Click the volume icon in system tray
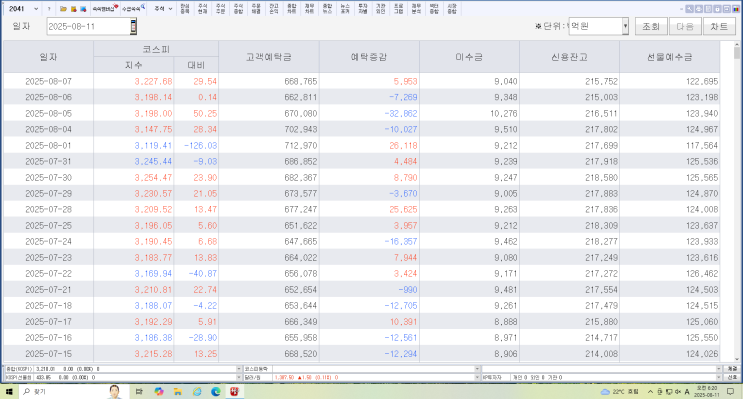 (x=678, y=391)
